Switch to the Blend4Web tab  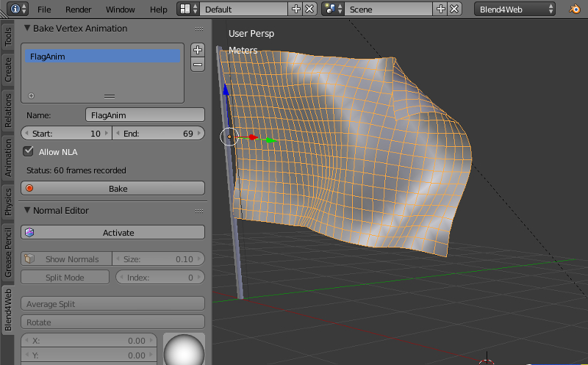click(x=8, y=310)
